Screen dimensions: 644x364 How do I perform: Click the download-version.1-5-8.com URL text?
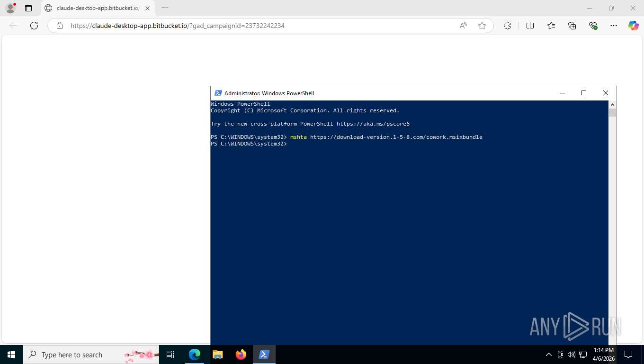point(396,137)
